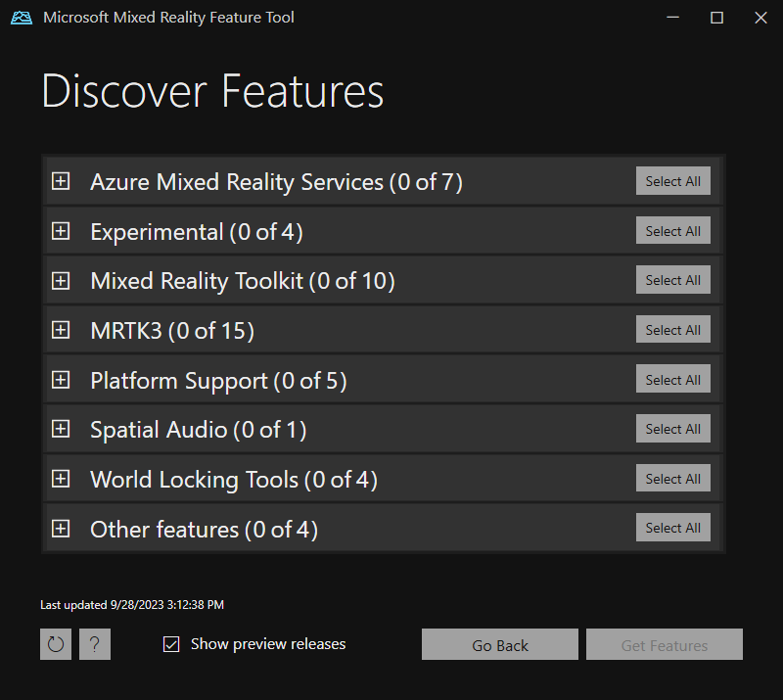Expand the MRTK3 package list

point(61,329)
